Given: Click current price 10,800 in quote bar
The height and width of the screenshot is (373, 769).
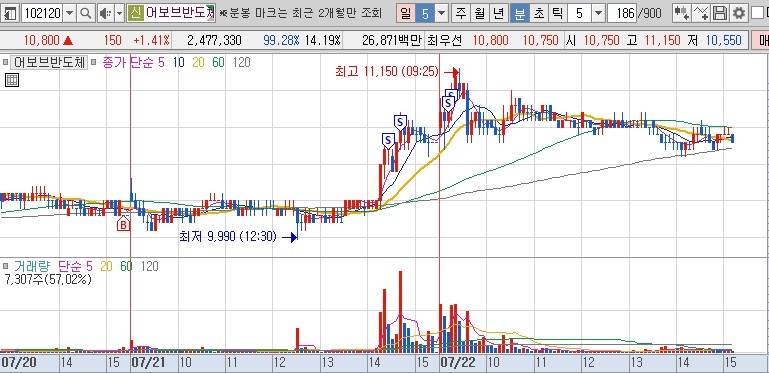Looking at the screenshot, I should pos(42,40).
